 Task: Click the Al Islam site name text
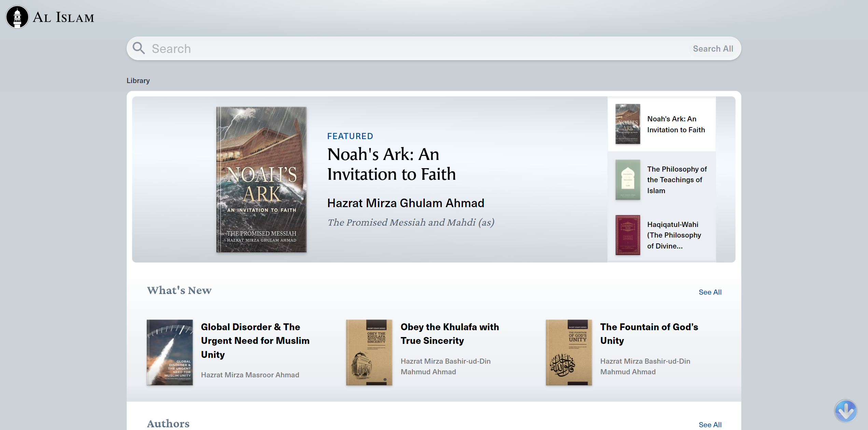(64, 17)
